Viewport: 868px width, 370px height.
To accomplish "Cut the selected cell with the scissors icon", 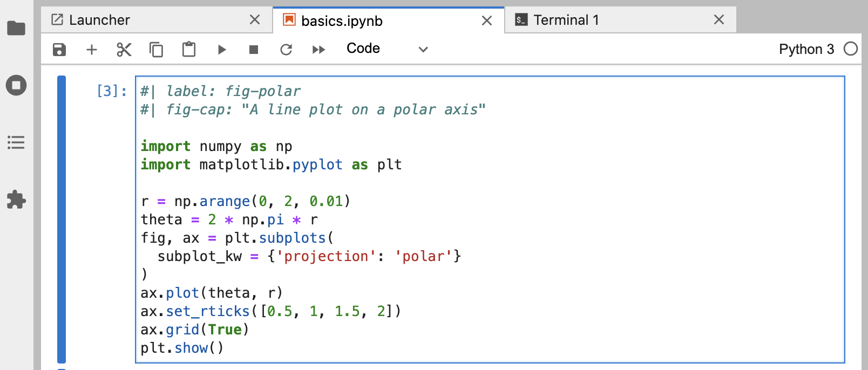I will tap(124, 50).
